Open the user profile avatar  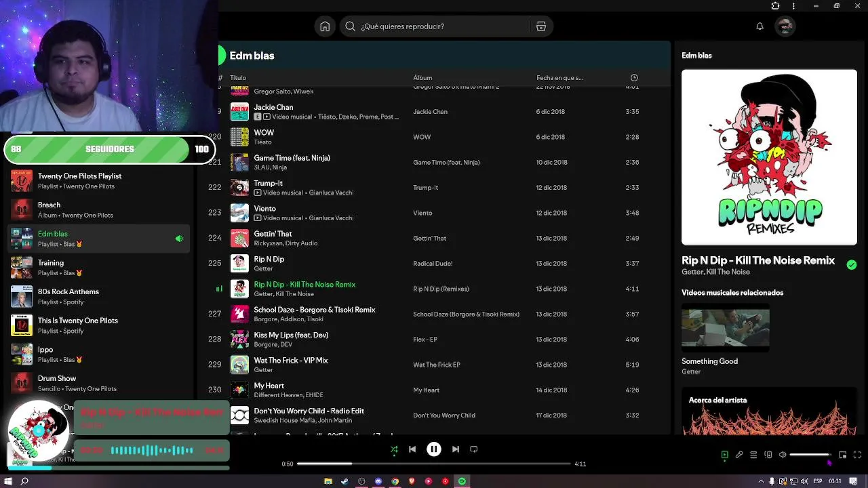[785, 26]
